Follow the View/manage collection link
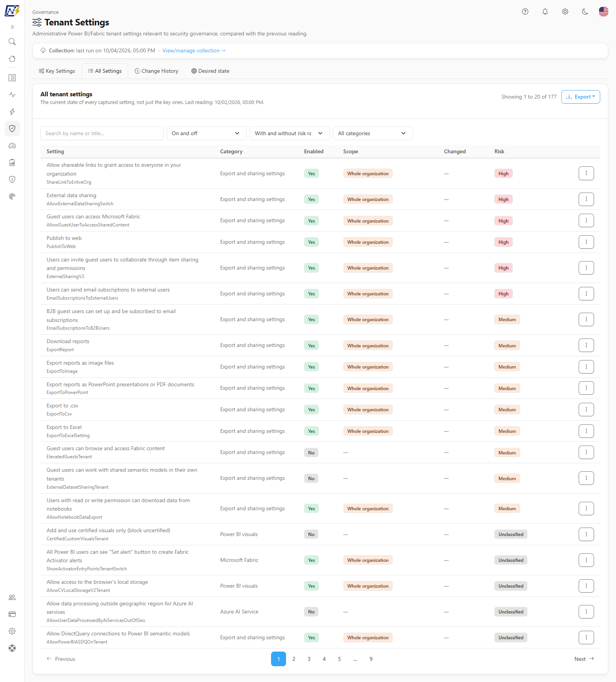 click(194, 50)
